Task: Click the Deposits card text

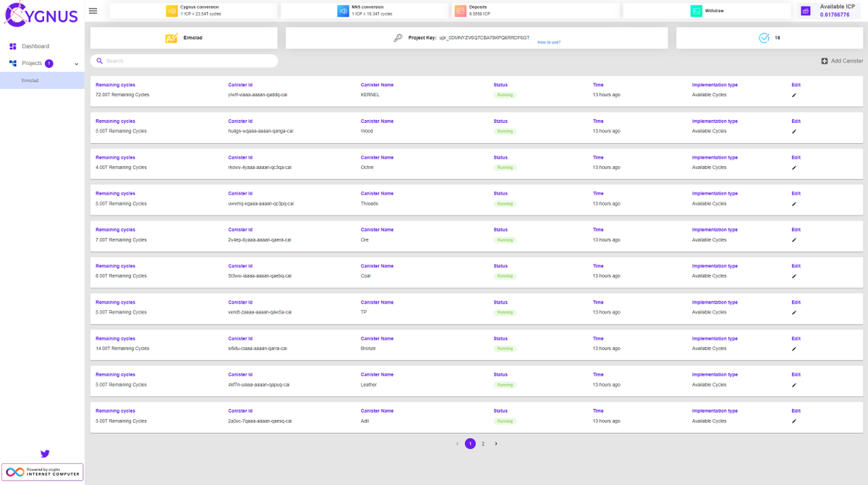Action: (x=480, y=11)
